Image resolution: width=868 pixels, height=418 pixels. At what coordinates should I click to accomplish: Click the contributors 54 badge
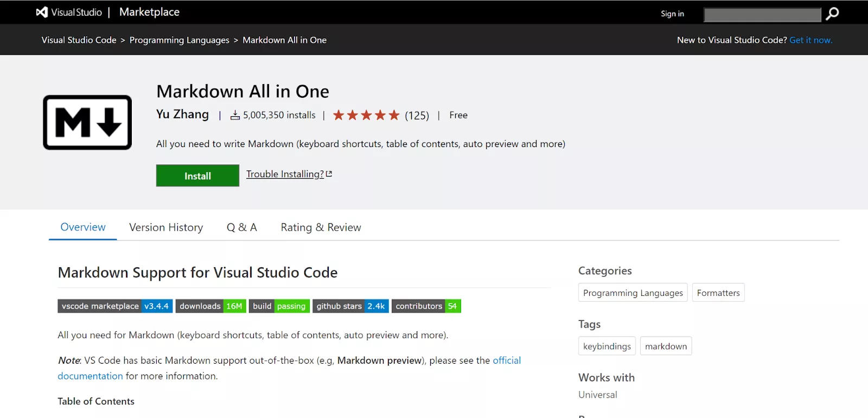tap(426, 306)
